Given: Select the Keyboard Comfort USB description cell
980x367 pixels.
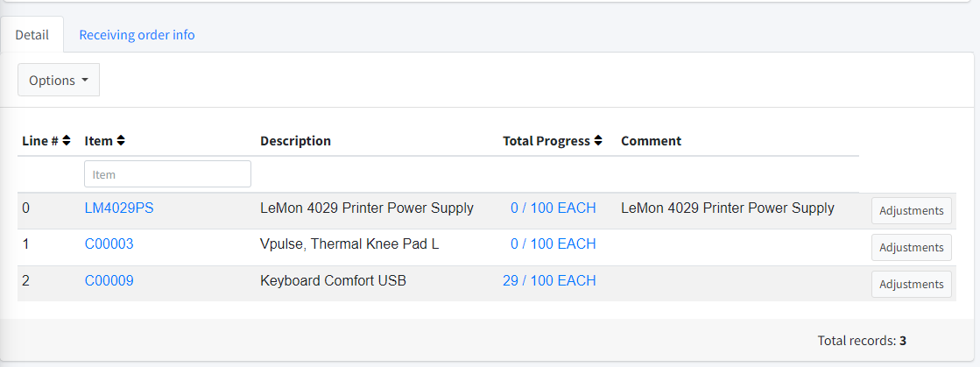Looking at the screenshot, I should pos(333,281).
